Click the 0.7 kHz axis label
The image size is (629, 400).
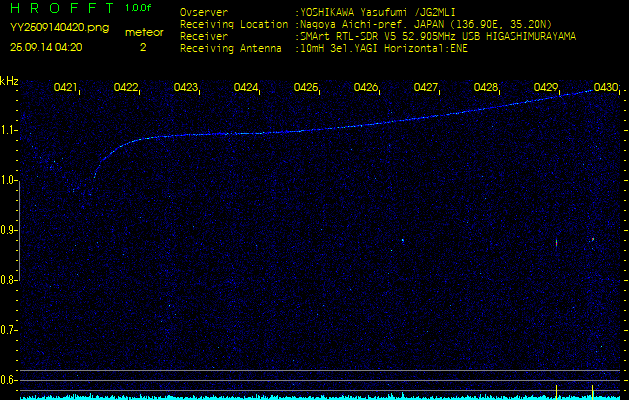point(9,329)
